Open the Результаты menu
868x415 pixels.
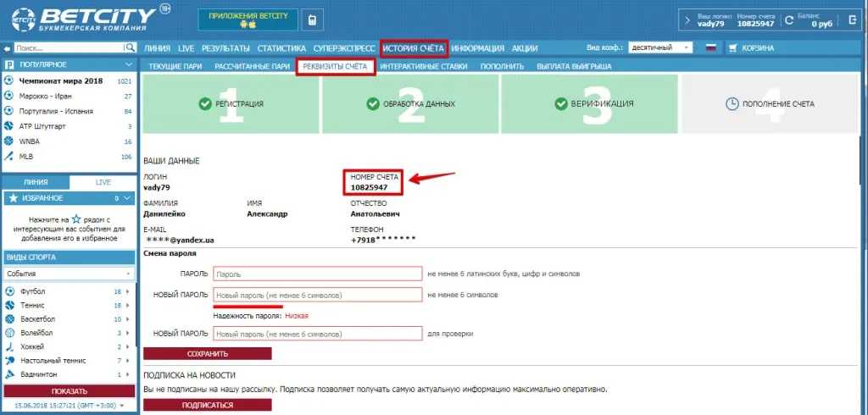225,48
